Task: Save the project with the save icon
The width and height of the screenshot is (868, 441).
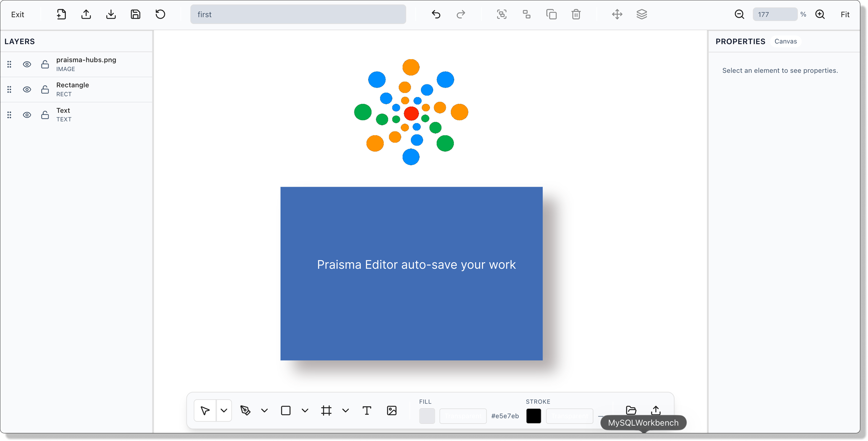Action: click(x=136, y=14)
